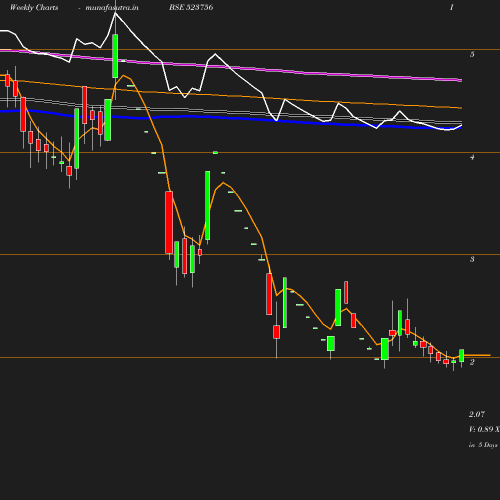500x500 pixels.
Task: Click the price axis label '3'
Action: [x=472, y=259]
